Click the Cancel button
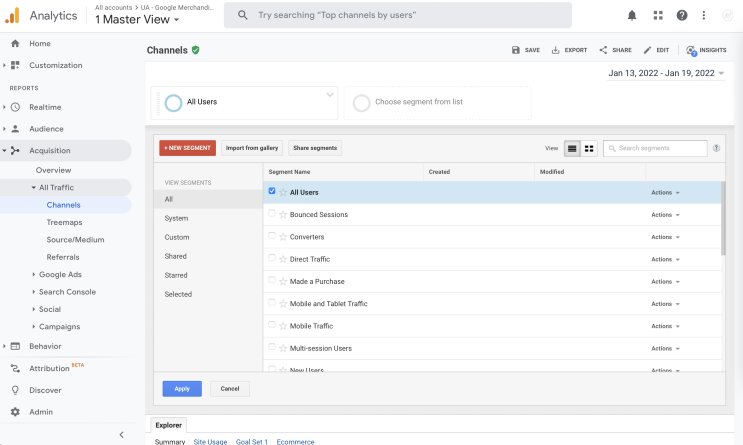This screenshot has height=445, width=743. coord(230,389)
